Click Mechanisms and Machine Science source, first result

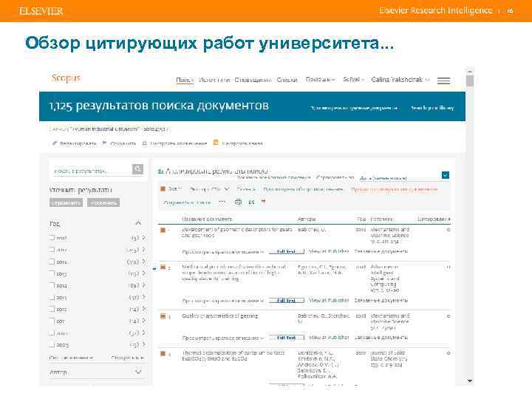pyautogui.click(x=390, y=236)
